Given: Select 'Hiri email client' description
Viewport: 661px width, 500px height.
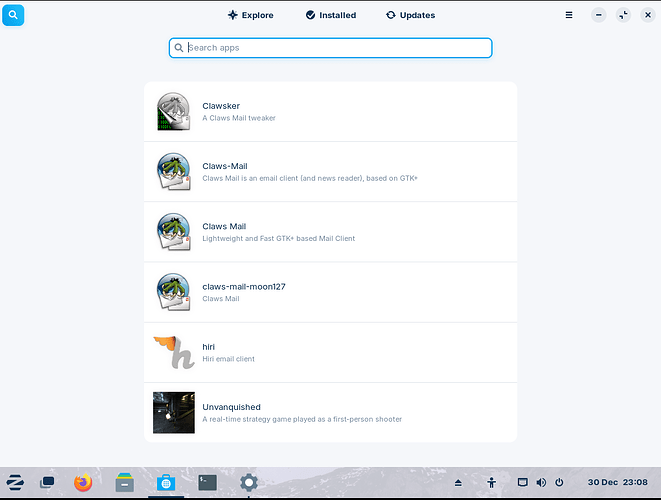Looking at the screenshot, I should point(228,359).
